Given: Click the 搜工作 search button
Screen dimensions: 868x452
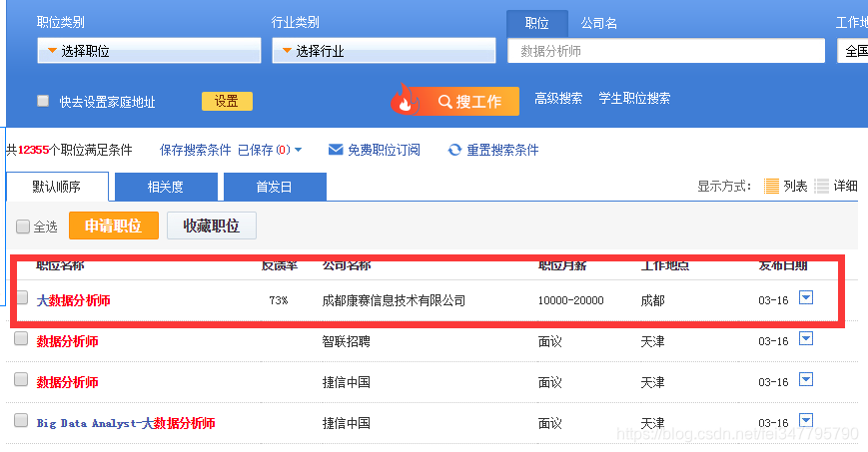Looking at the screenshot, I should 469,101.
